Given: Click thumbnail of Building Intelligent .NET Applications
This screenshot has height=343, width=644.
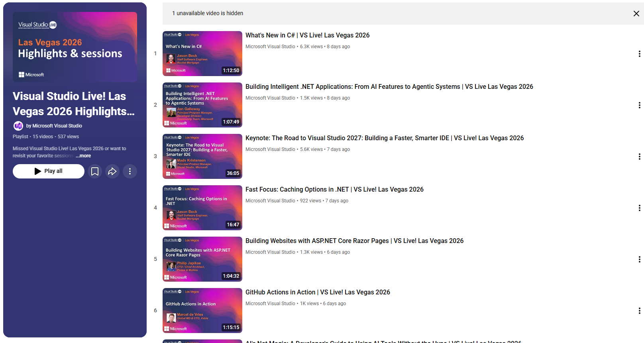Looking at the screenshot, I should click(202, 105).
